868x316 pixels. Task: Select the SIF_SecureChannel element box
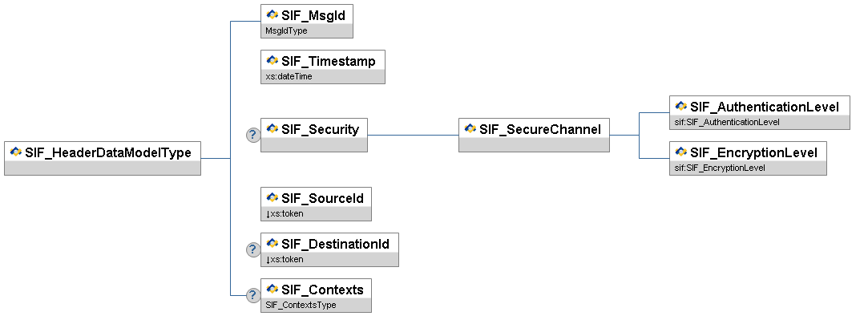[535, 135]
